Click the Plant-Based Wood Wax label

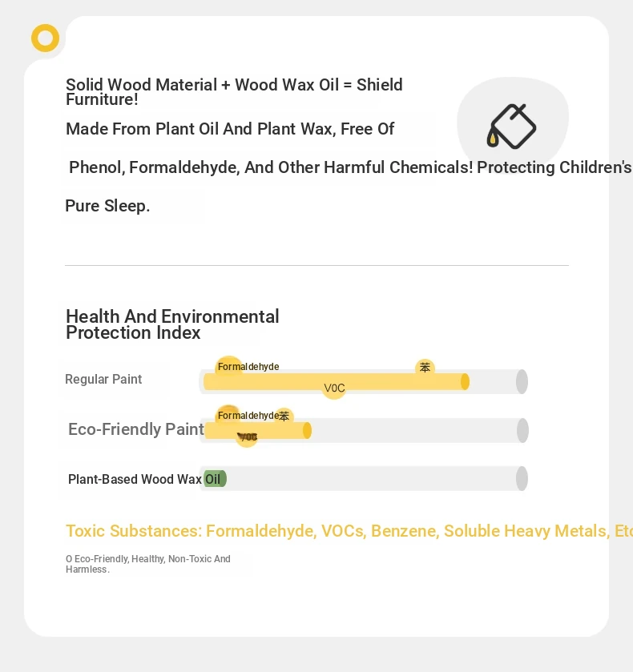point(135,479)
